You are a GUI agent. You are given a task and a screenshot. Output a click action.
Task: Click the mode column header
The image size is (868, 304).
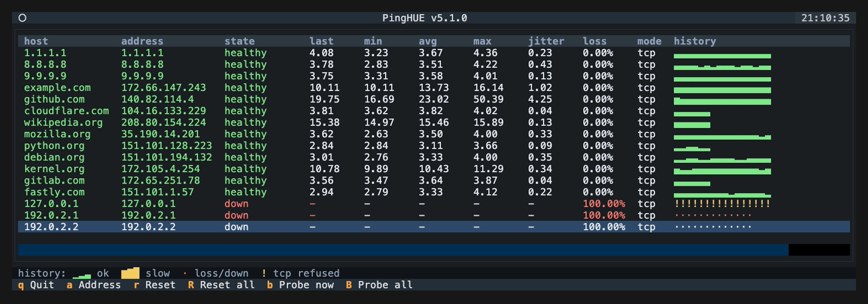click(x=649, y=41)
